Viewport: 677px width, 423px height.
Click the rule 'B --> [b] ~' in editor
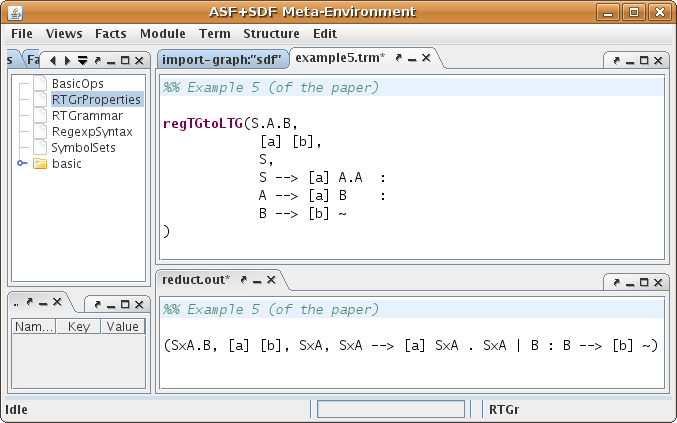(x=302, y=214)
